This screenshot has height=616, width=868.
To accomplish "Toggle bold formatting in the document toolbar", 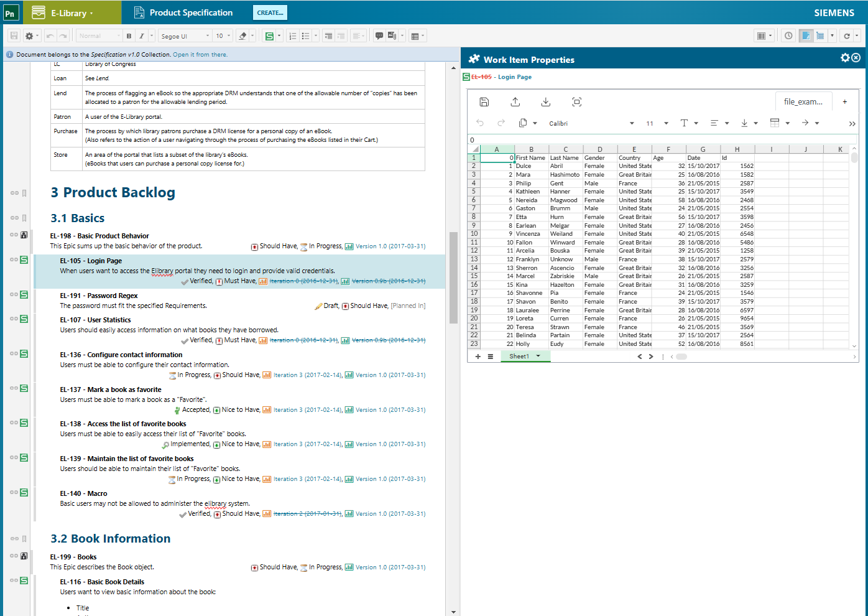I will click(129, 35).
